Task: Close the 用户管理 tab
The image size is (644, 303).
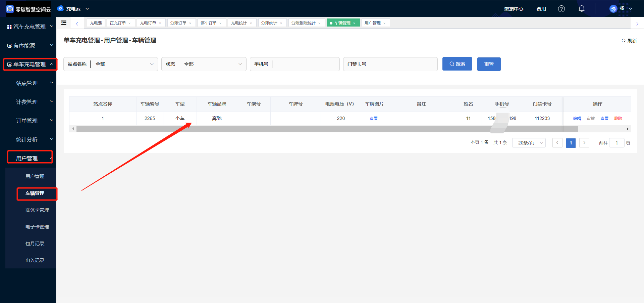Action: 384,23
